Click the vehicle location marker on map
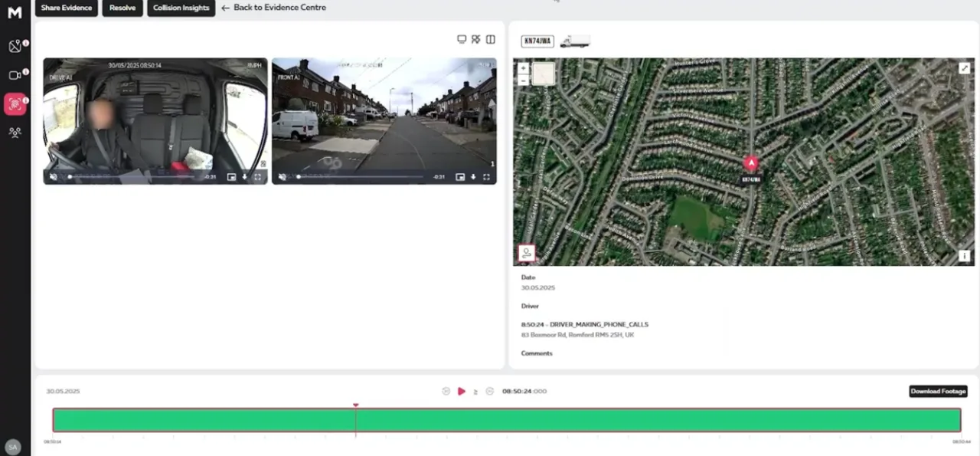Viewport: 980px width, 456px height. pos(751,163)
